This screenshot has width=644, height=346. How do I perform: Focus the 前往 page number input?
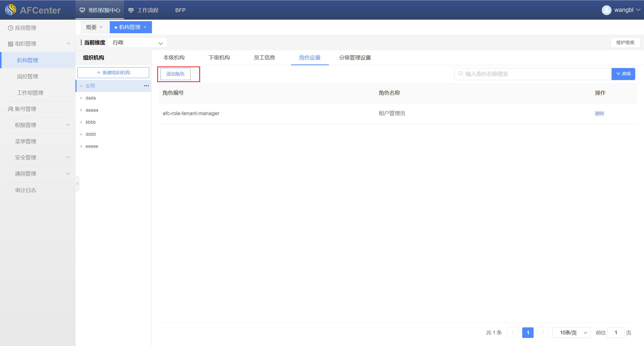[x=616, y=333]
